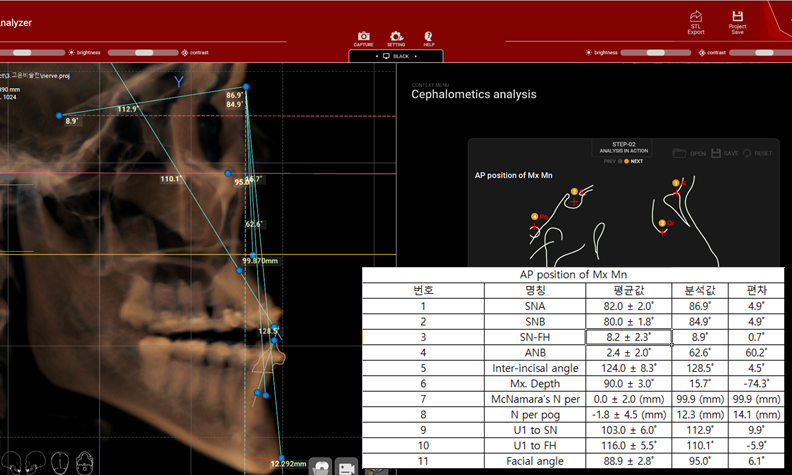Click right arrow of the BLACK background selector
792x475 pixels.
tap(415, 56)
